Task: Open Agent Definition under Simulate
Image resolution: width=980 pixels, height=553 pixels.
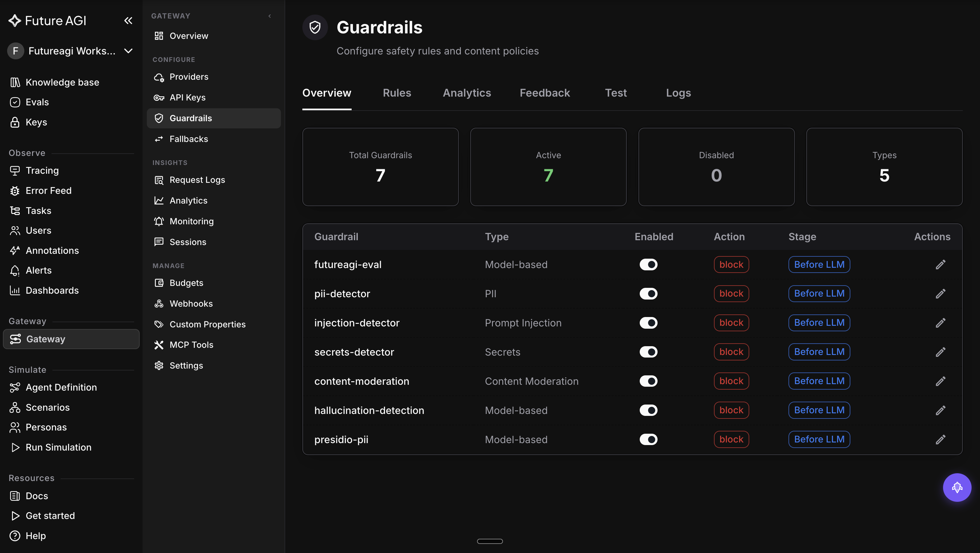Action: 71,387
